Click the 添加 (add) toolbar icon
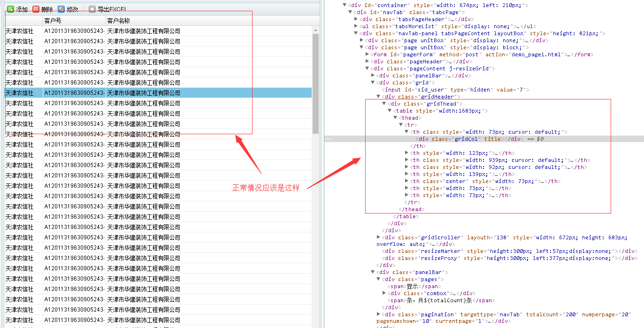 click(x=10, y=9)
